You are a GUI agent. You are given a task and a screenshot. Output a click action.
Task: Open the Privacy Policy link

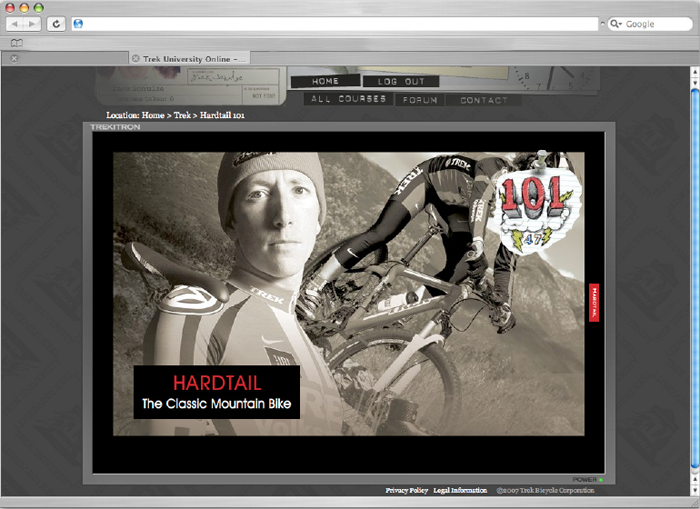[x=406, y=491]
